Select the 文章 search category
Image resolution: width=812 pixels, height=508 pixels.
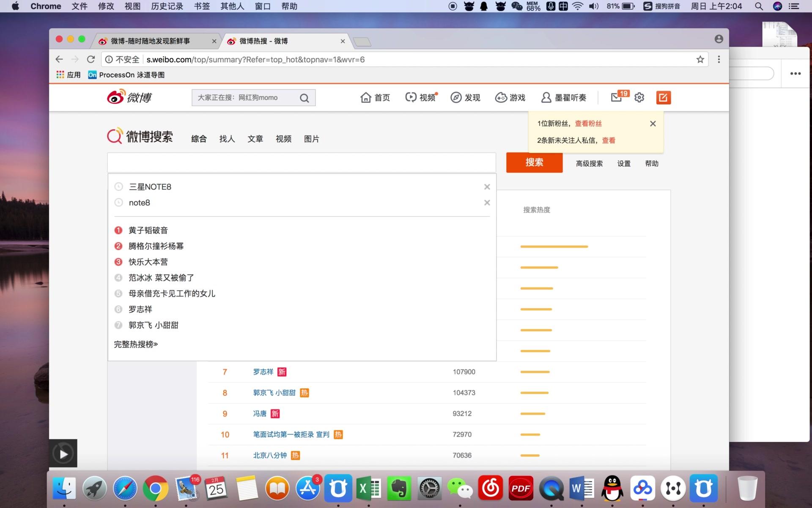255,139
